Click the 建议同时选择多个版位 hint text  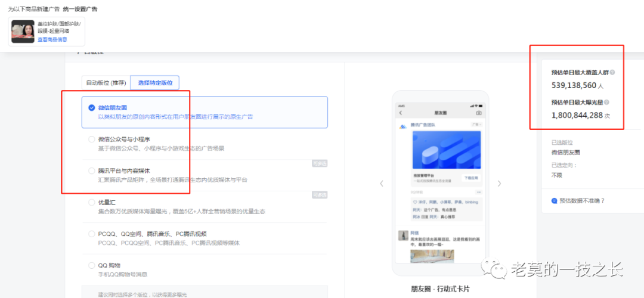(142, 294)
